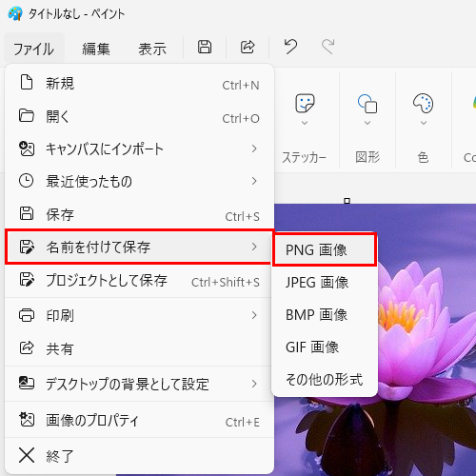Screen dimensions: 476x476
Task: Open the 色 color palette icon
Action: tap(424, 103)
